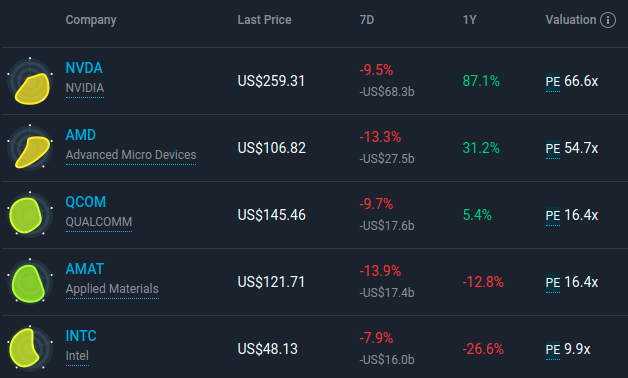Image resolution: width=628 pixels, height=378 pixels.
Task: Click the Valuation info icon
Action: click(608, 20)
